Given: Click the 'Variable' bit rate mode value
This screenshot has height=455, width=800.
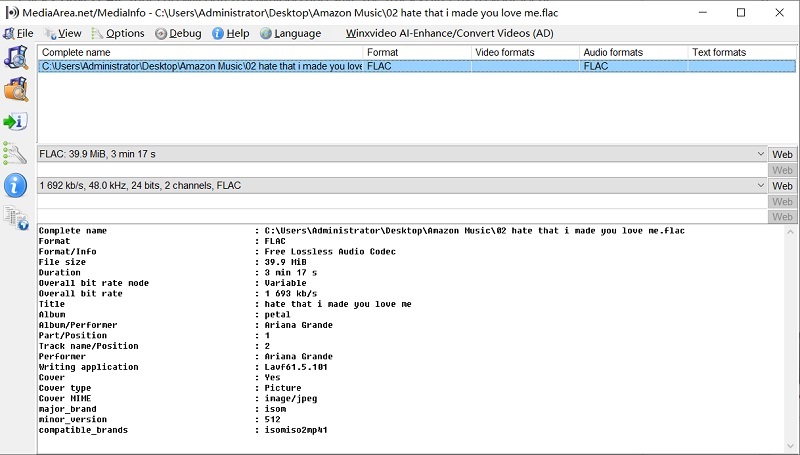Looking at the screenshot, I should [285, 283].
